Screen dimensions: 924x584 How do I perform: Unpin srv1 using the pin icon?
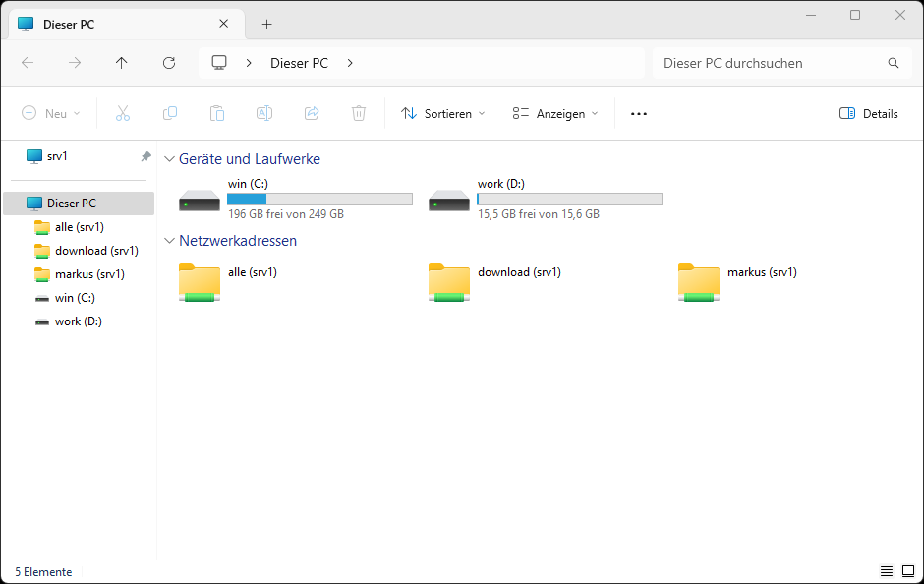(x=145, y=156)
